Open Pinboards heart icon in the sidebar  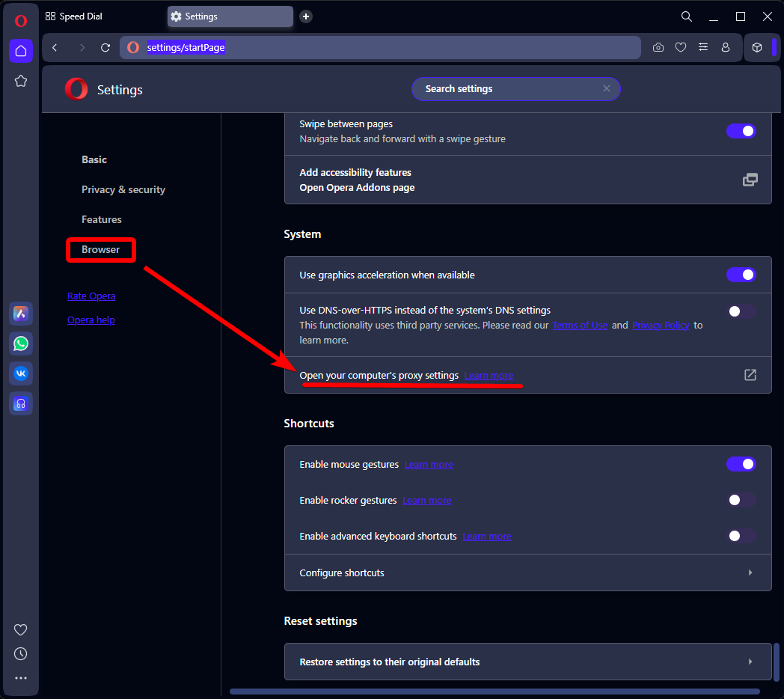(20, 629)
